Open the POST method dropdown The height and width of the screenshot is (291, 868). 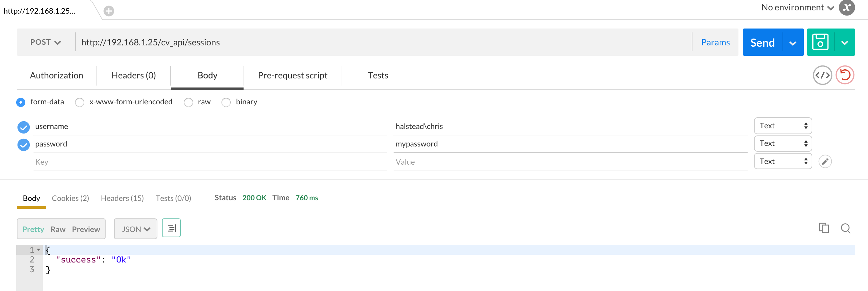[45, 42]
